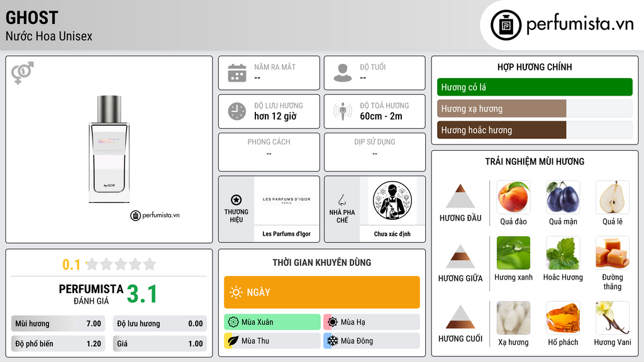Click the orange Ngày recommended time bar
The image size is (644, 362).
[322, 292]
